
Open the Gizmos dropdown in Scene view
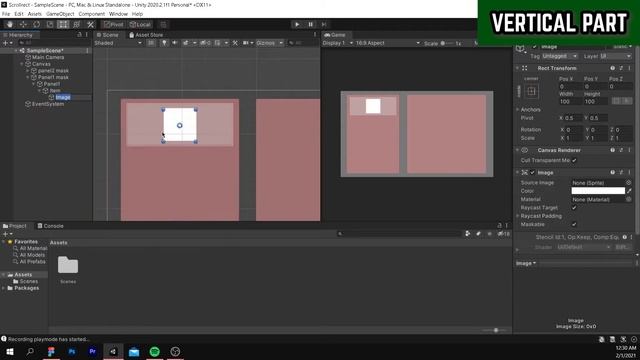pos(269,43)
